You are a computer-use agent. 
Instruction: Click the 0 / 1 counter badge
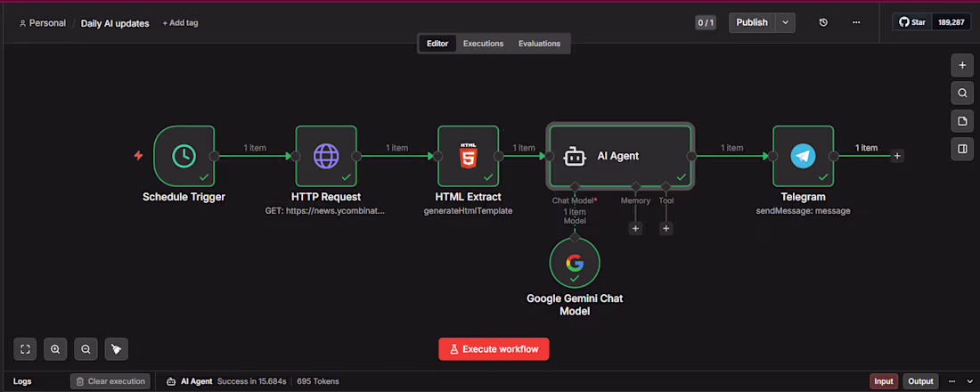706,23
